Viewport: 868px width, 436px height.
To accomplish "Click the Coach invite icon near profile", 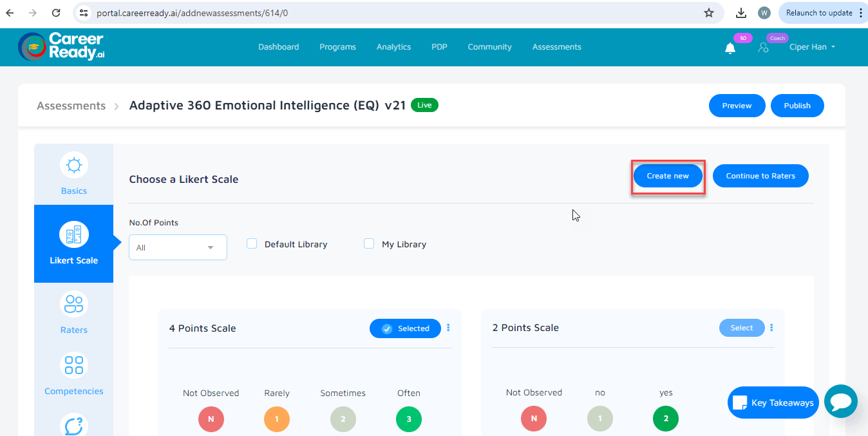I will [x=764, y=47].
